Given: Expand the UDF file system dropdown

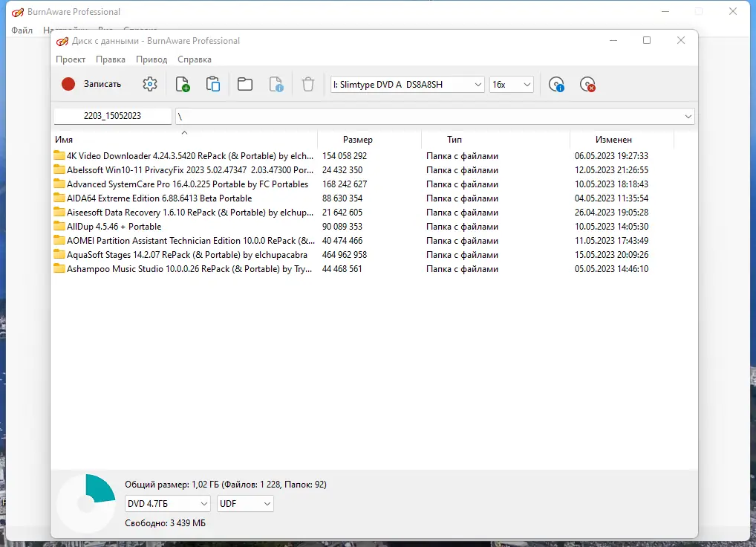Looking at the screenshot, I should point(245,504).
